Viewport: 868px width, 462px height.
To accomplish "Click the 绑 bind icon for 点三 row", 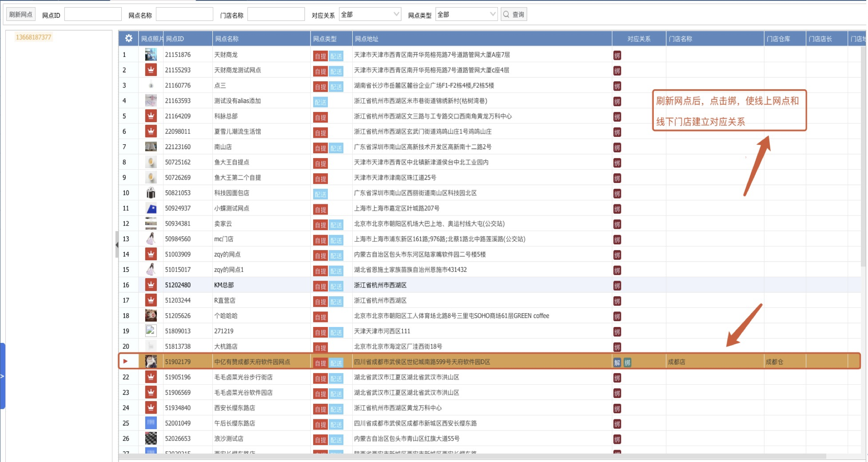I will (x=617, y=86).
